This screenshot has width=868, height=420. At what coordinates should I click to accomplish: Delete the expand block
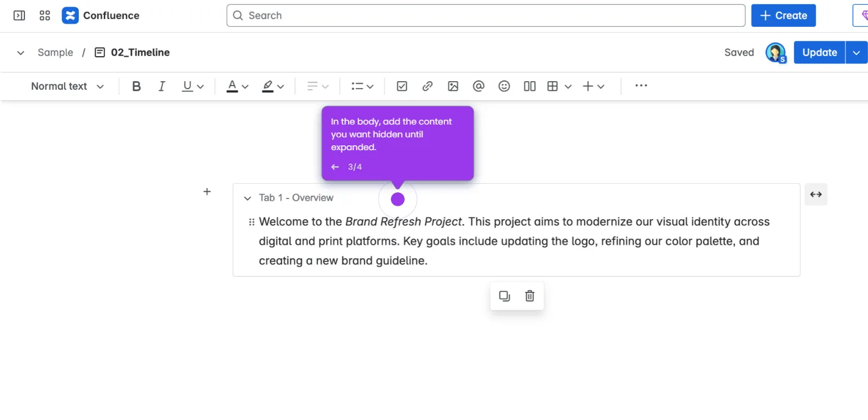[530, 296]
